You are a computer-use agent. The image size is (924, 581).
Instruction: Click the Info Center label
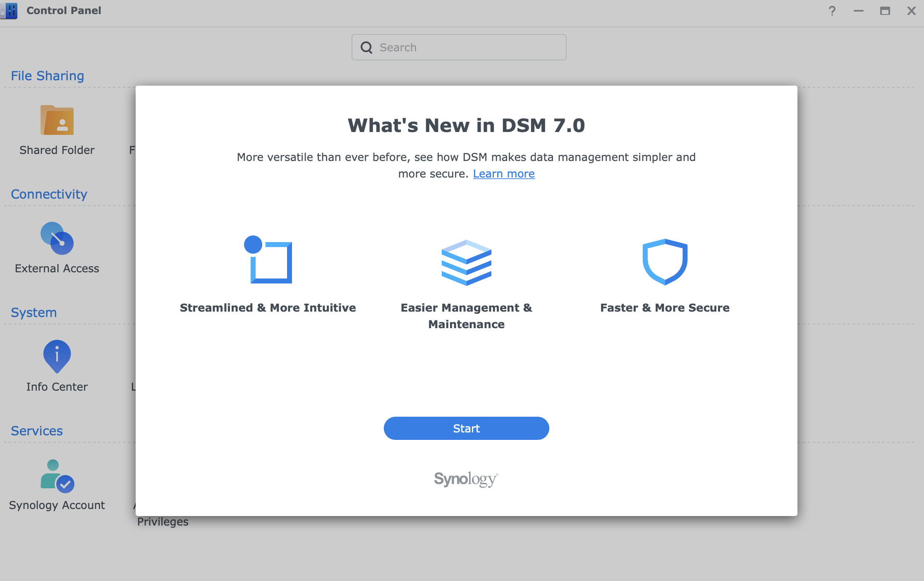[x=57, y=387]
